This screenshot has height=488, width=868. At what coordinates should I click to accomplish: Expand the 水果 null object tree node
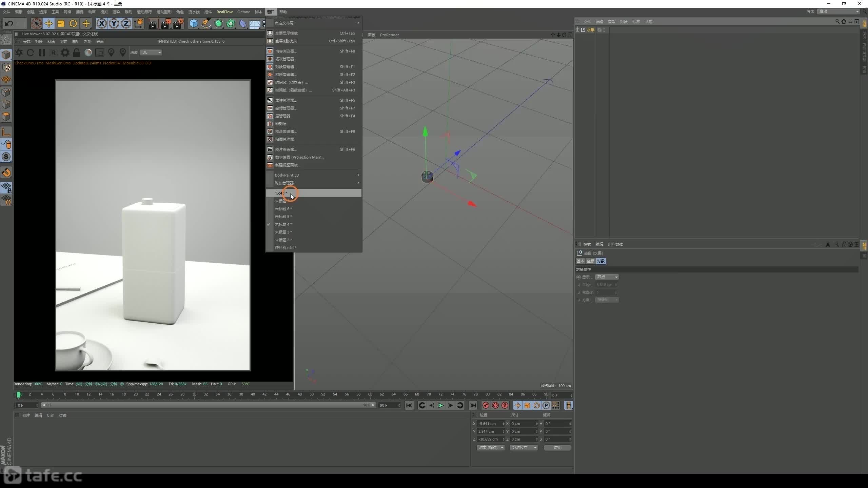point(578,30)
